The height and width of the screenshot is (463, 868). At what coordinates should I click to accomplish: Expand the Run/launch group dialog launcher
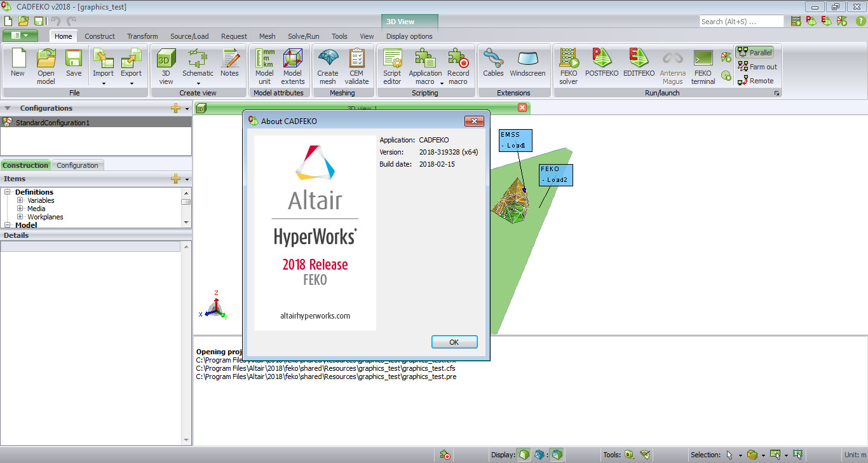point(776,93)
